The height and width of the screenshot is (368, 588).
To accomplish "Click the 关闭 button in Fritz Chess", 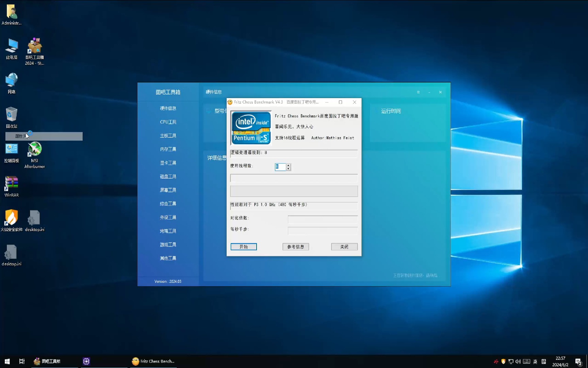I will [344, 247].
